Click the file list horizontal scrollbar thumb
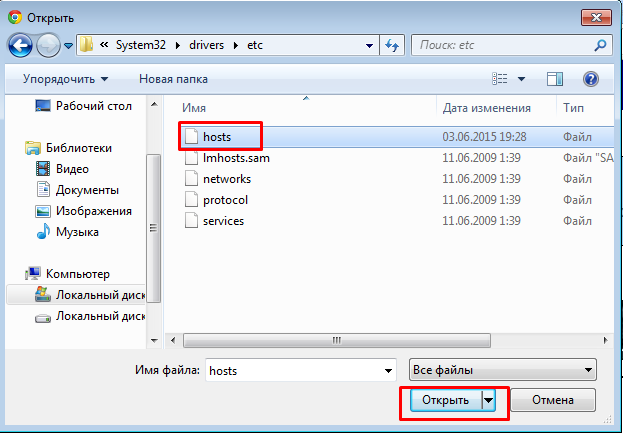The image size is (623, 433). (x=337, y=340)
